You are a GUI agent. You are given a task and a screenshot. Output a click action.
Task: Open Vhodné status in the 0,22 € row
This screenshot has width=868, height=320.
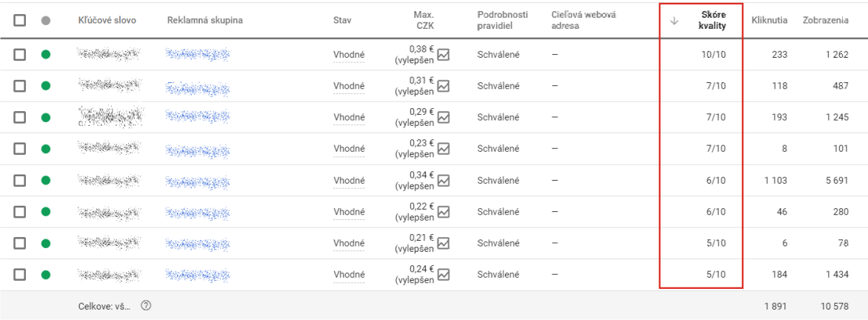click(349, 212)
